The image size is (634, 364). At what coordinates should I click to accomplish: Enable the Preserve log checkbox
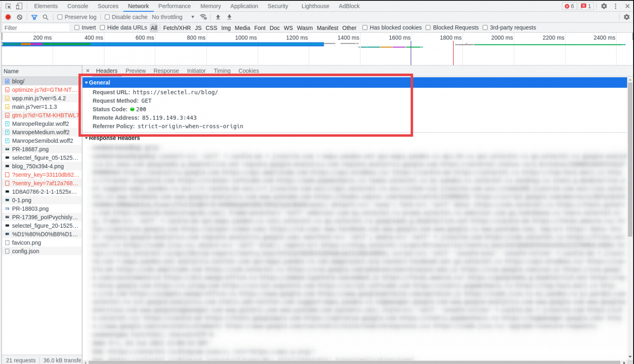coord(60,17)
